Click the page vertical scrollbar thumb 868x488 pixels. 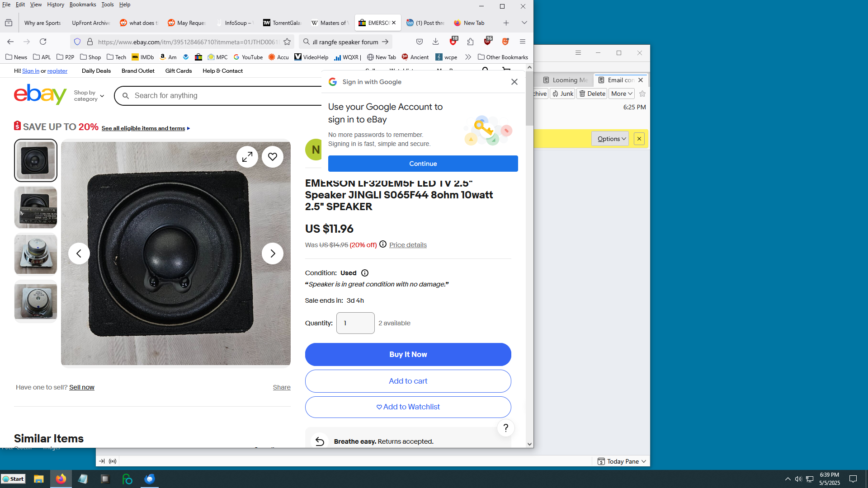click(x=529, y=98)
